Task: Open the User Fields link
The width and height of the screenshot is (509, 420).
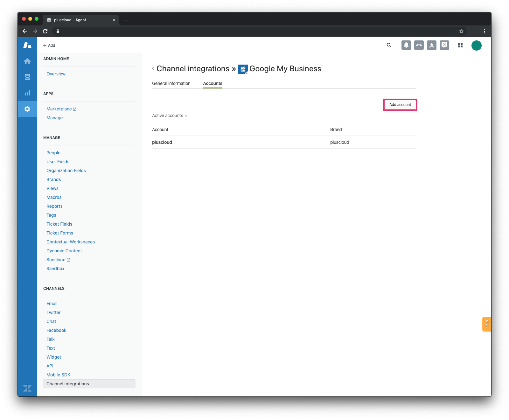Action: [58, 162]
